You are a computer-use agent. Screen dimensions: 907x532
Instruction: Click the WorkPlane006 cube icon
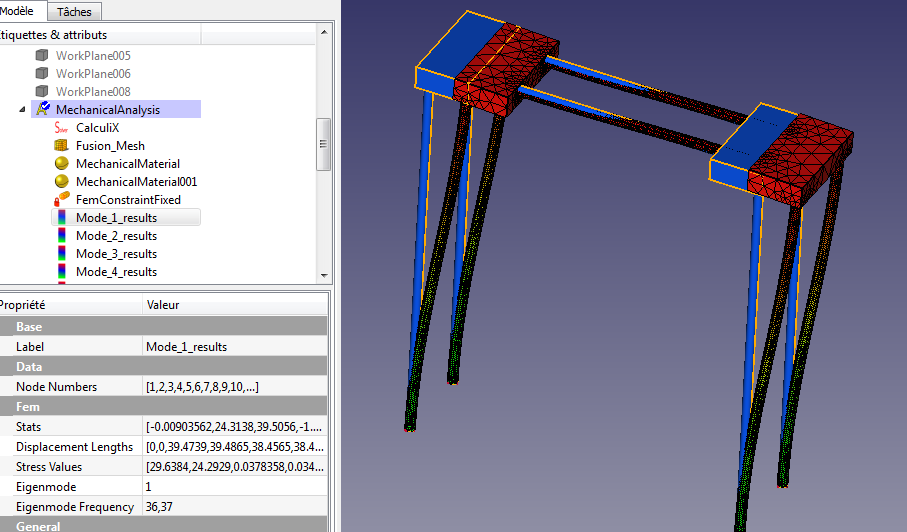pyautogui.click(x=42, y=73)
